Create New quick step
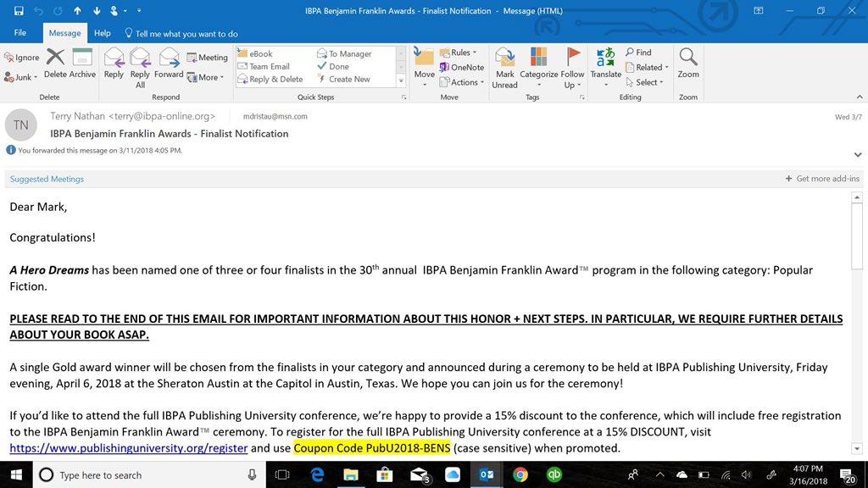This screenshot has width=868, height=488. click(344, 79)
